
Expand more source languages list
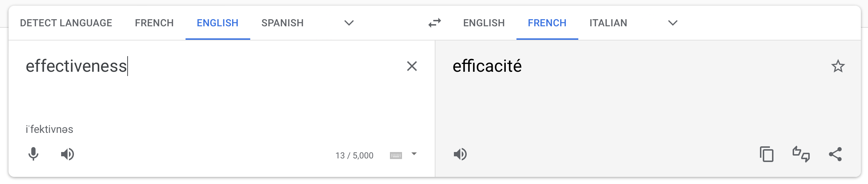click(x=349, y=23)
